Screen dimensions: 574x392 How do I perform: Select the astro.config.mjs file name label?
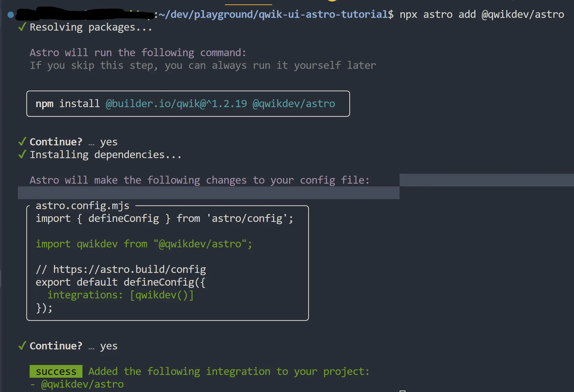(x=82, y=206)
